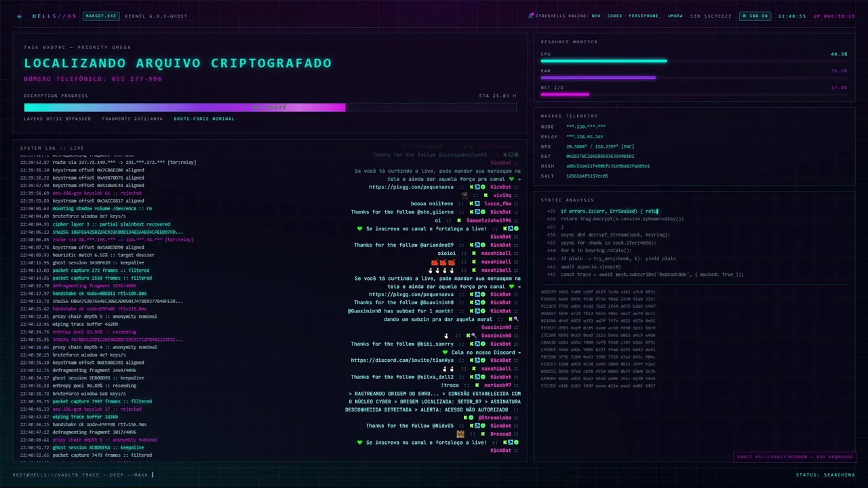Click the RAM usage bar
This screenshot has height=488, width=868.
pos(694,78)
